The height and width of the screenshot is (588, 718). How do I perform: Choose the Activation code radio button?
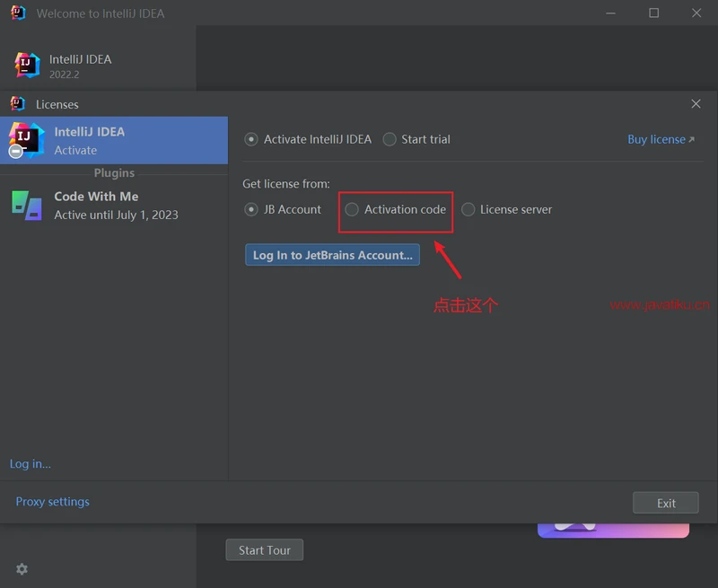tap(352, 209)
